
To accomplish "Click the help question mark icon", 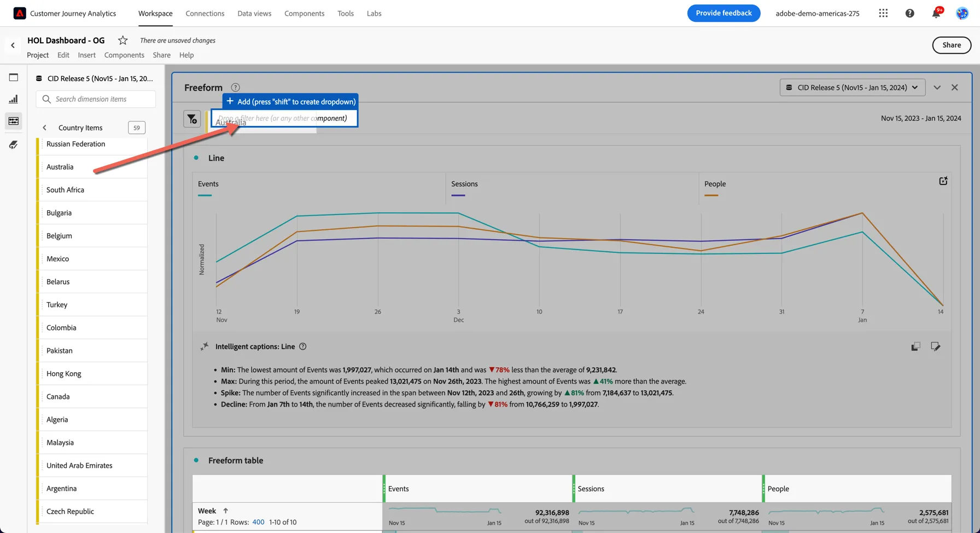I will tap(909, 13).
